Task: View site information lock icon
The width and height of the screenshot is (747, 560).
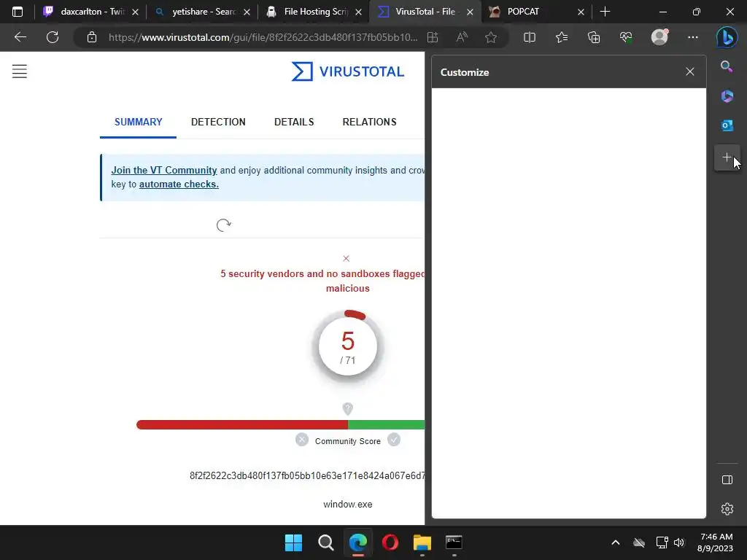Action: [x=92, y=37]
